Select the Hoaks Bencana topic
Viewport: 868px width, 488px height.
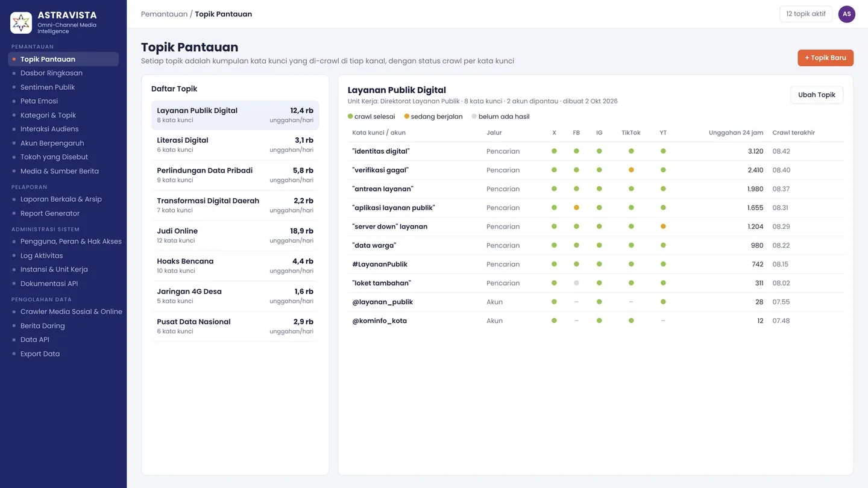tap(235, 266)
